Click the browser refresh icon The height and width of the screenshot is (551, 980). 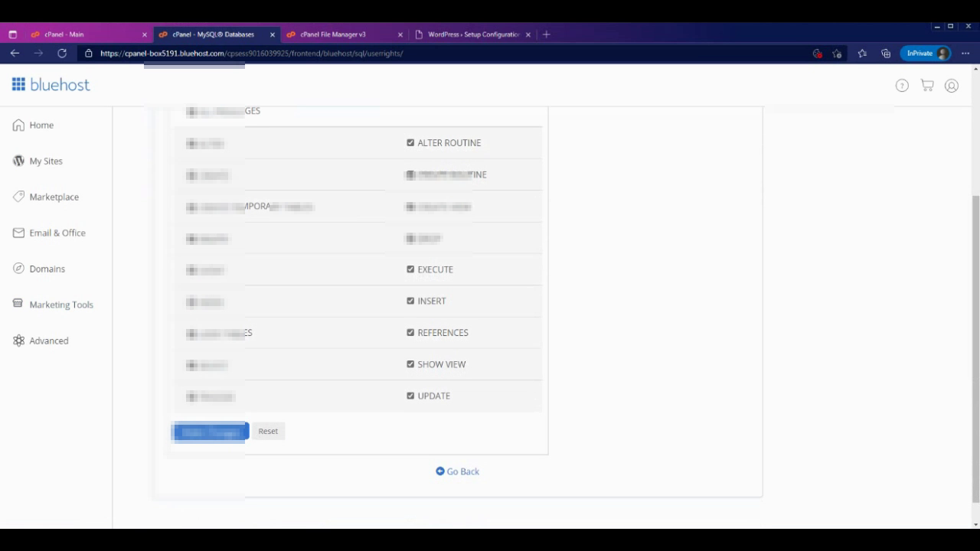62,54
